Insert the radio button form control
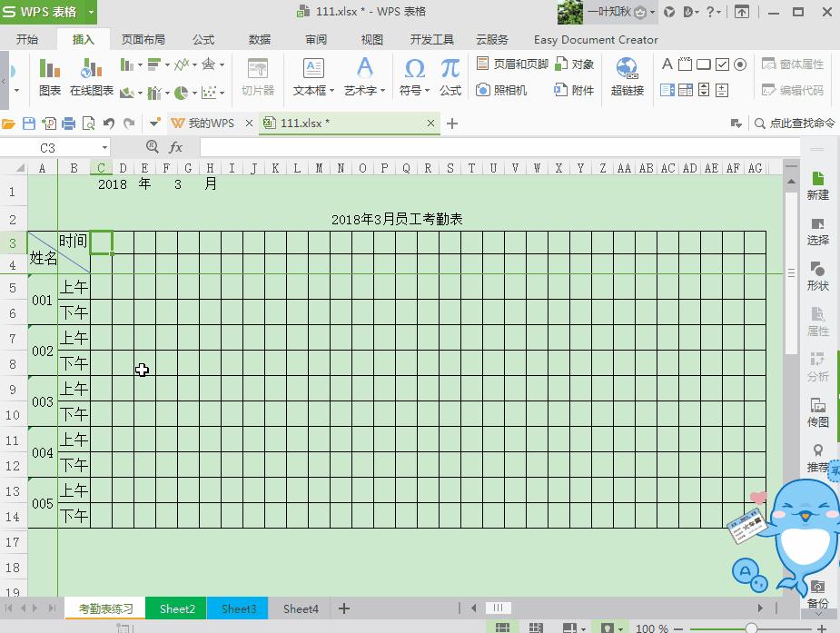 pos(740,64)
